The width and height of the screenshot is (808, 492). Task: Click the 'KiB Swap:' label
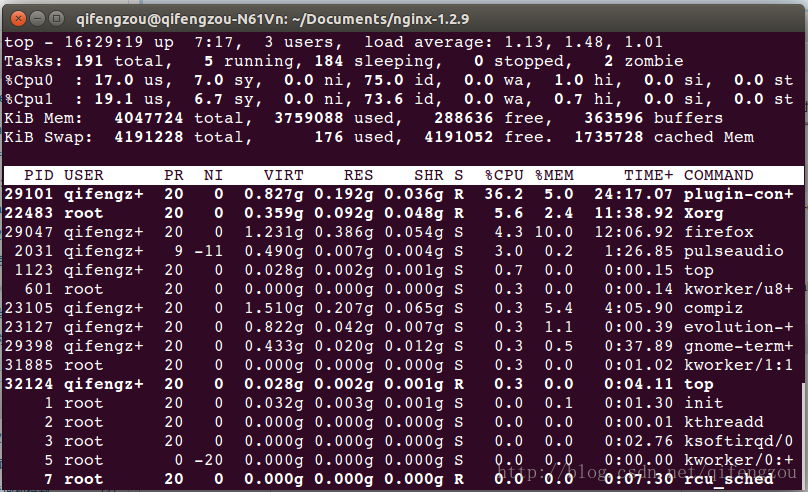[48, 138]
